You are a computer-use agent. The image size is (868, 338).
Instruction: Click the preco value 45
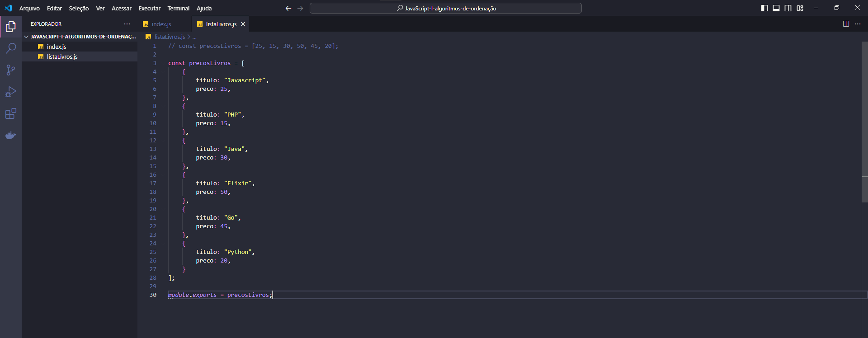pyautogui.click(x=224, y=226)
